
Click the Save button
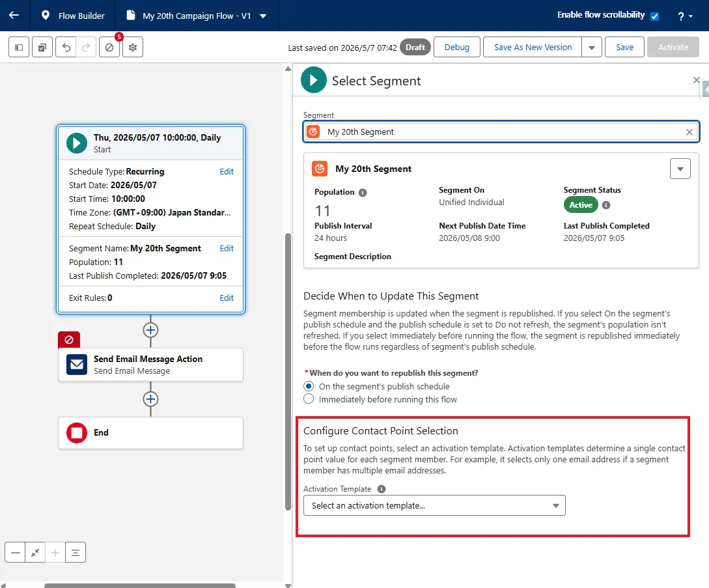[x=624, y=47]
